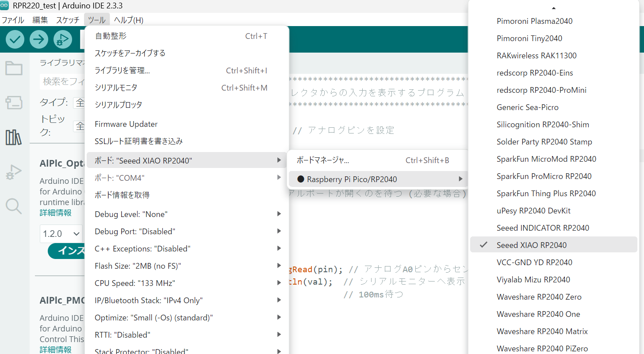This screenshot has height=354, width=644.
Task: Select the Waveshare RP2040 One board
Action: click(x=554, y=314)
